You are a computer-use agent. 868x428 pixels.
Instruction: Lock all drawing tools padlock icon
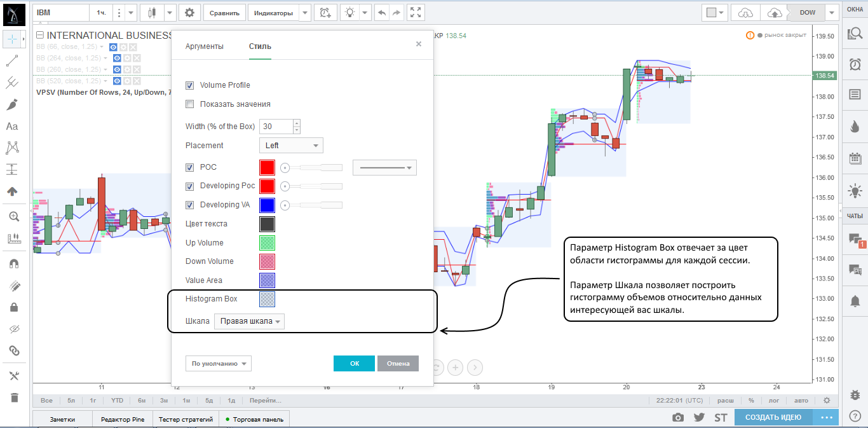click(x=14, y=307)
